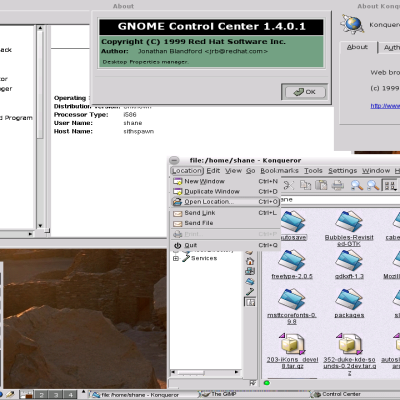Image resolution: width=400 pixels, height=400 pixels.
Task: Close the Location menu via its title
Action: [187, 171]
